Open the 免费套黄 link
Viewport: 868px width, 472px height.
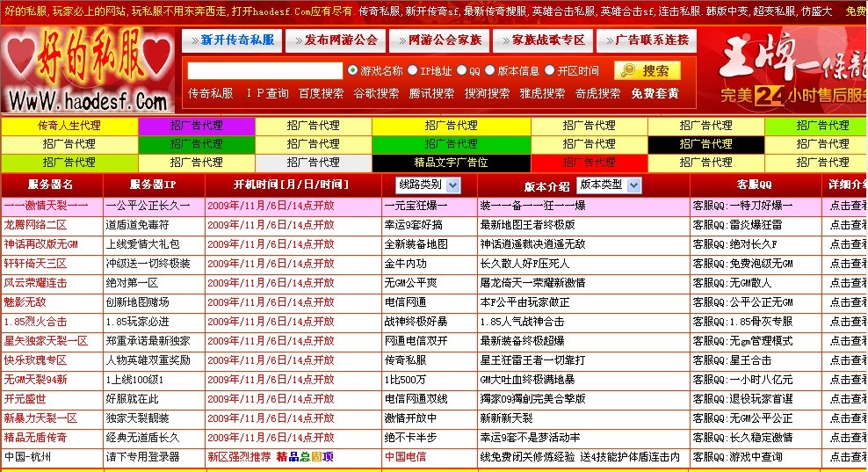point(655,93)
